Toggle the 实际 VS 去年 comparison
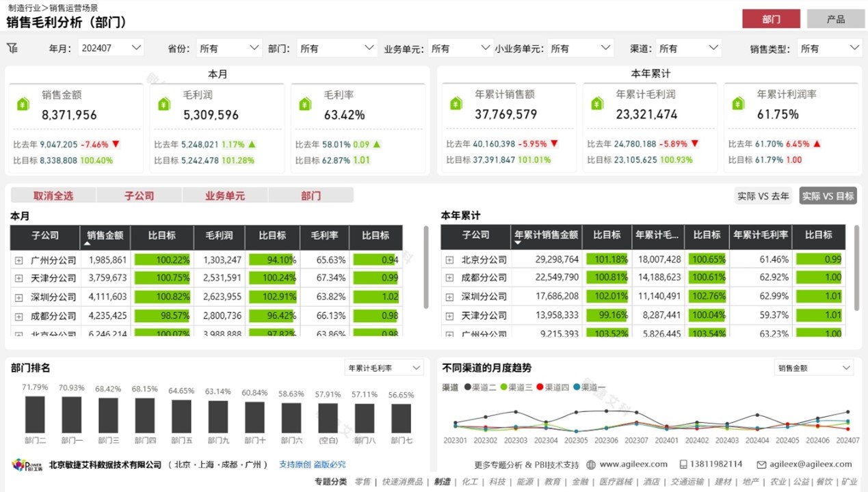The width and height of the screenshot is (868, 492). (x=763, y=196)
